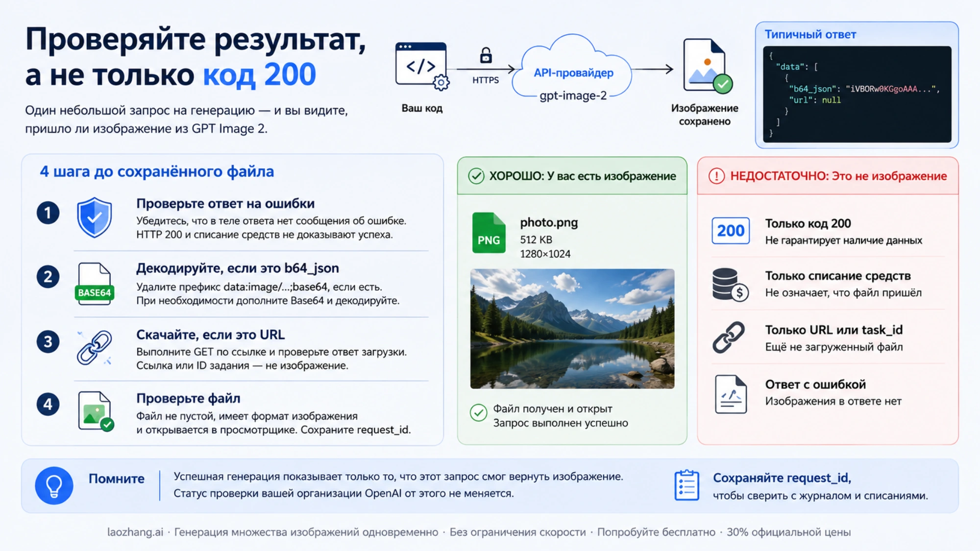This screenshot has width=980, height=551.
Task: Click the green PNG file icon
Action: pyautogui.click(x=489, y=233)
